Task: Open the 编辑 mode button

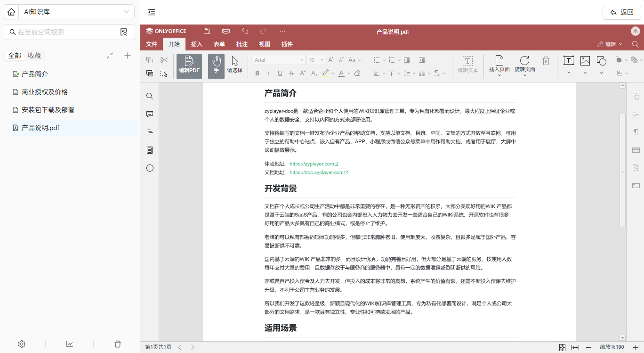Action: tap(610, 44)
